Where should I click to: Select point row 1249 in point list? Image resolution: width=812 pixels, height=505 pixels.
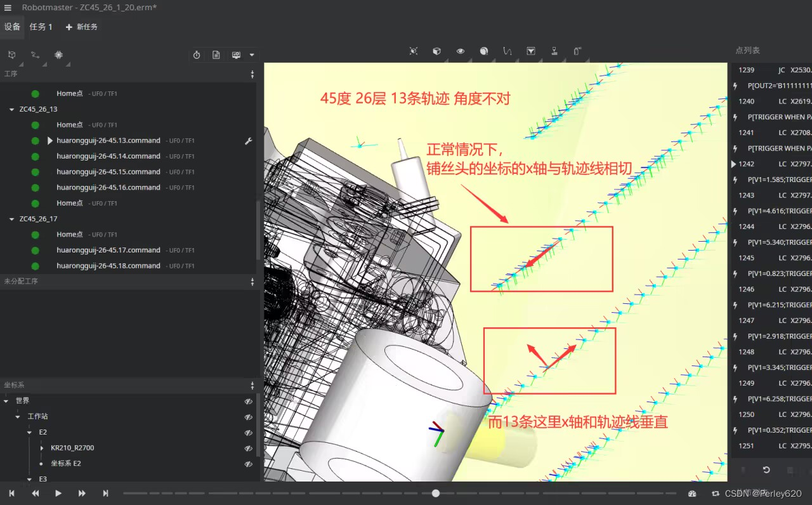click(771, 383)
